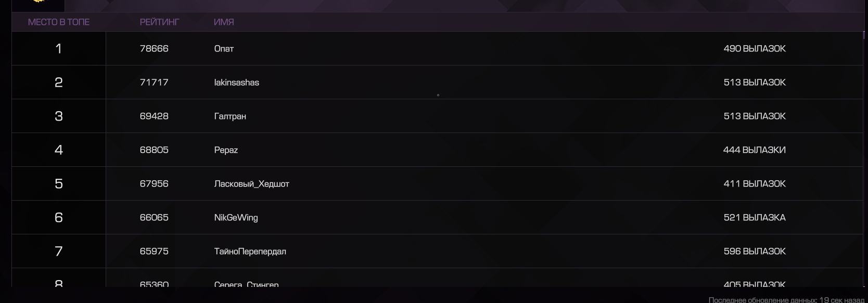Click the leaderboard vertical scrollbar
The height and width of the screenshot is (303, 868).
(864, 159)
